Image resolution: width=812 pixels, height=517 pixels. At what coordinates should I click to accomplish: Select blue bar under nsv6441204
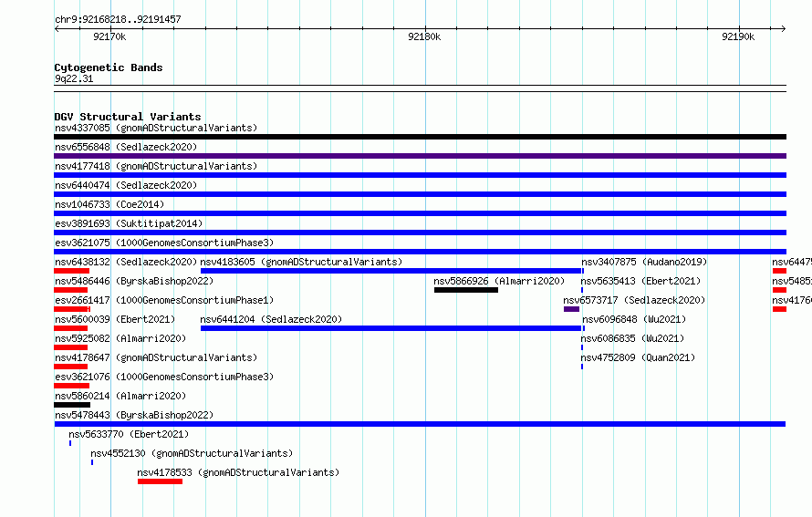coord(391,328)
